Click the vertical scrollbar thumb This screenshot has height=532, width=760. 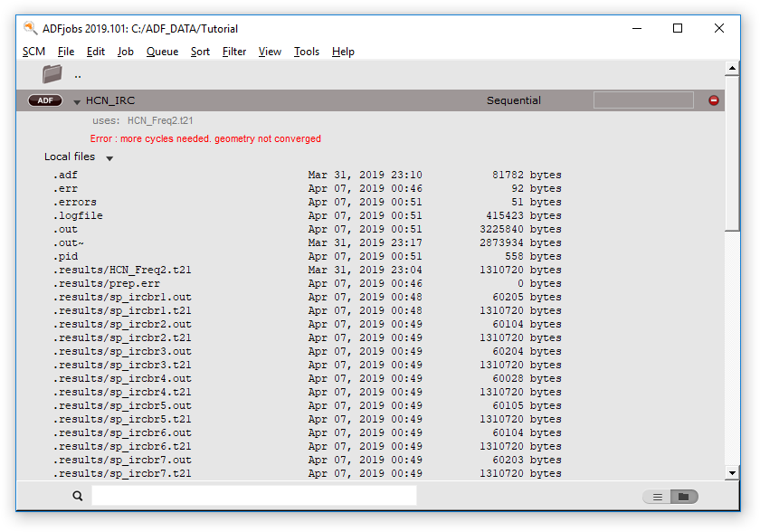732,153
